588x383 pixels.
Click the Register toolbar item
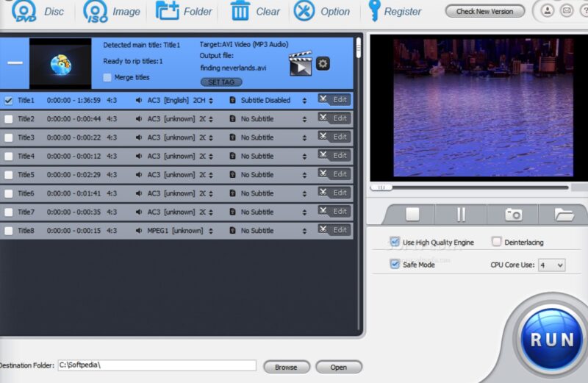[395, 11]
